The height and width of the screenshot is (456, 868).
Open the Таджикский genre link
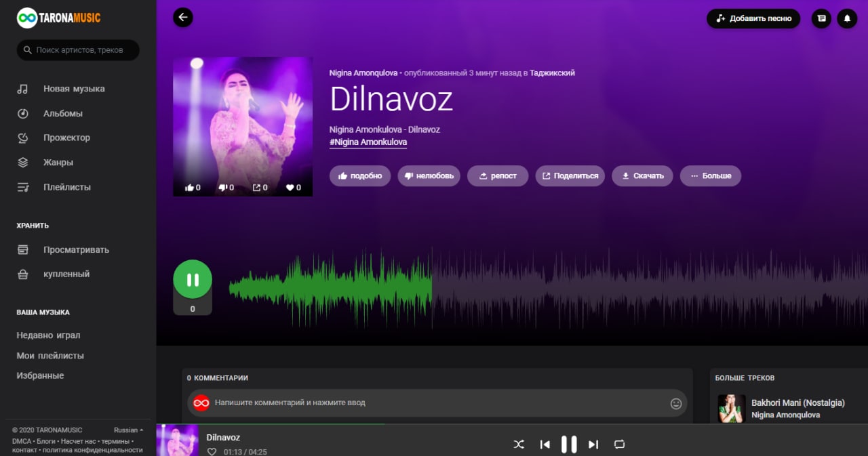pyautogui.click(x=552, y=72)
